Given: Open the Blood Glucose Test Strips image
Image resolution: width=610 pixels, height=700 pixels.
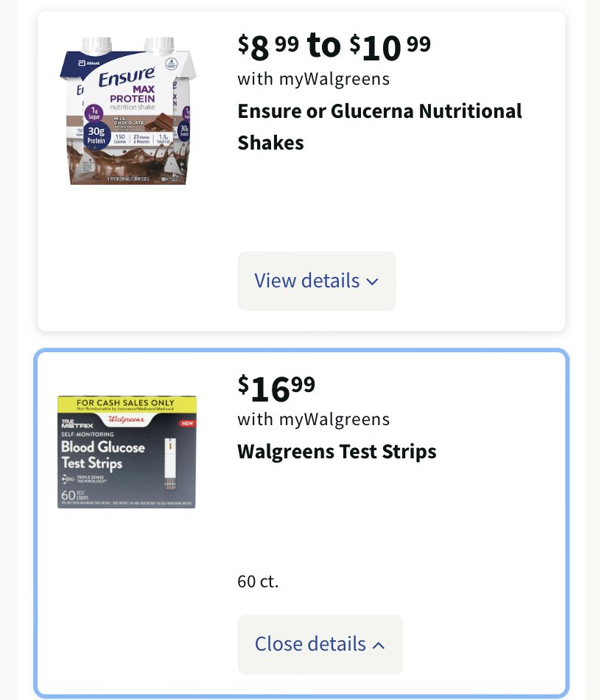Looking at the screenshot, I should (127, 452).
